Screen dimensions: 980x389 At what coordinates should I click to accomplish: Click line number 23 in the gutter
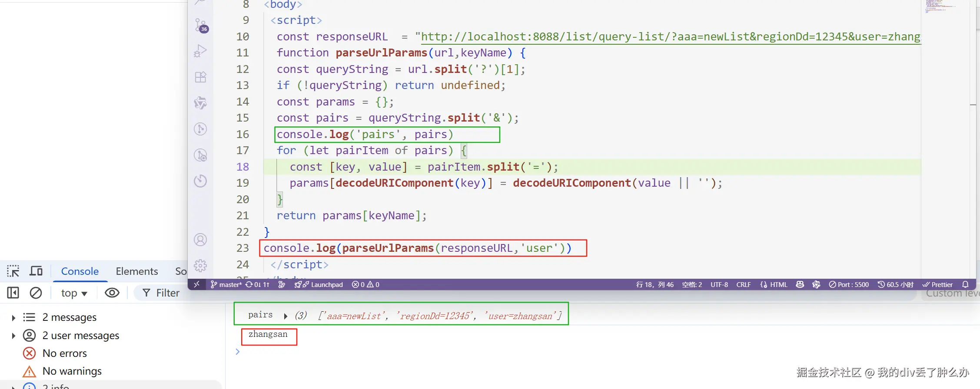pyautogui.click(x=243, y=248)
